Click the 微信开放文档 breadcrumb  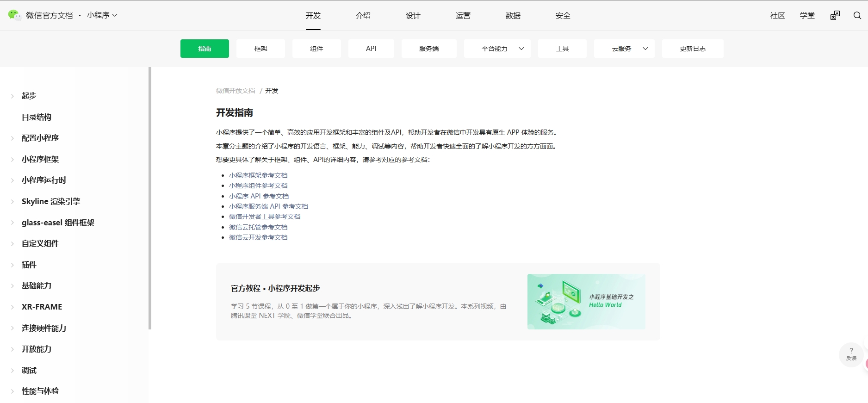[x=236, y=91]
